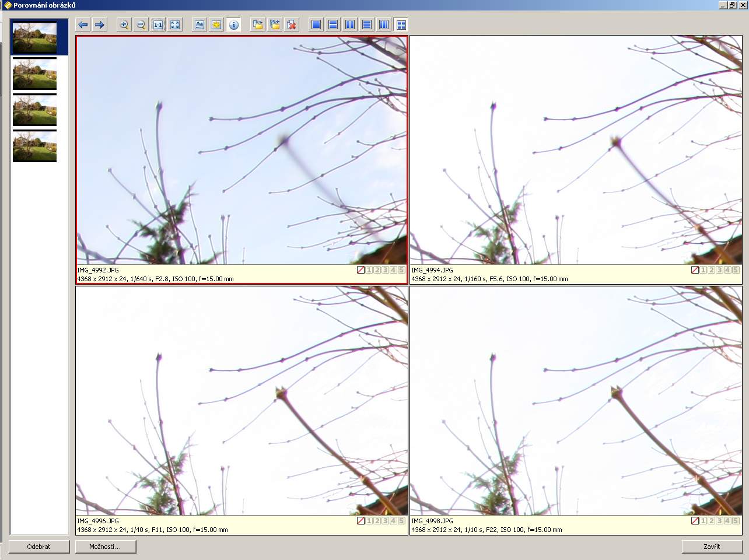Clear the rating on IMG_4998.JPG
This screenshot has height=560, width=749.
coord(695,521)
